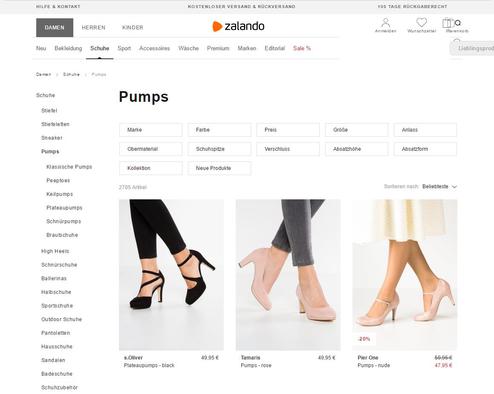Select Stiefeletten category in sidebar
Screen dimensions: 494x394
(x=55, y=124)
